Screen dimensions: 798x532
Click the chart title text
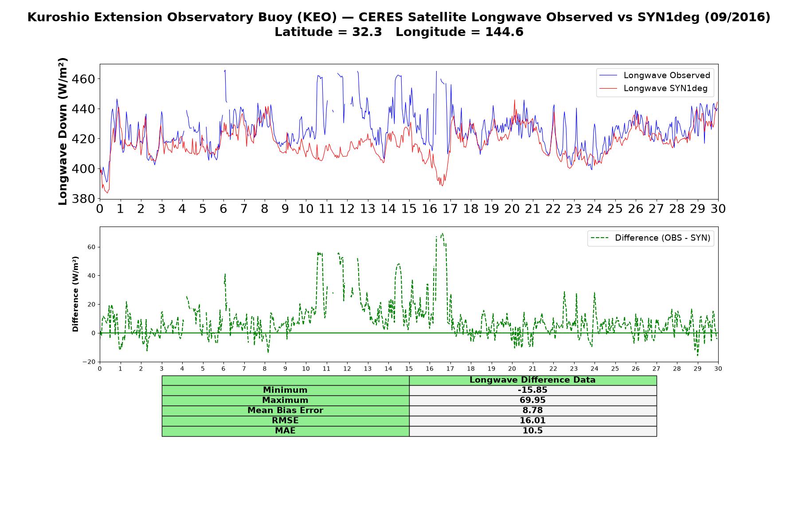tap(399, 17)
